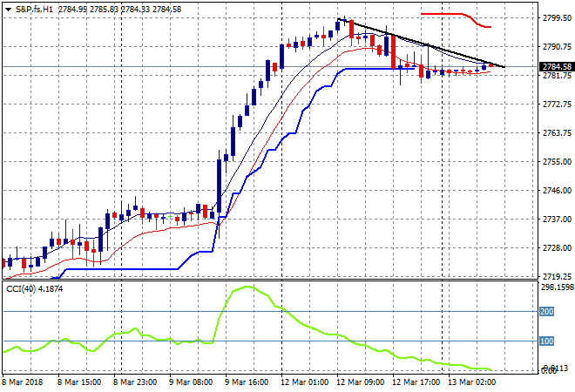
Task: Click the 2719.25 price scale label
Action: (555, 276)
